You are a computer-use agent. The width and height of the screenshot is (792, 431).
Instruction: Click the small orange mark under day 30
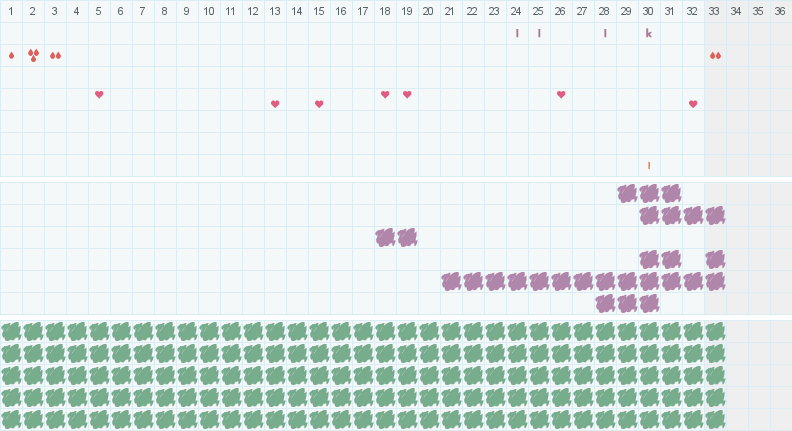coord(649,165)
